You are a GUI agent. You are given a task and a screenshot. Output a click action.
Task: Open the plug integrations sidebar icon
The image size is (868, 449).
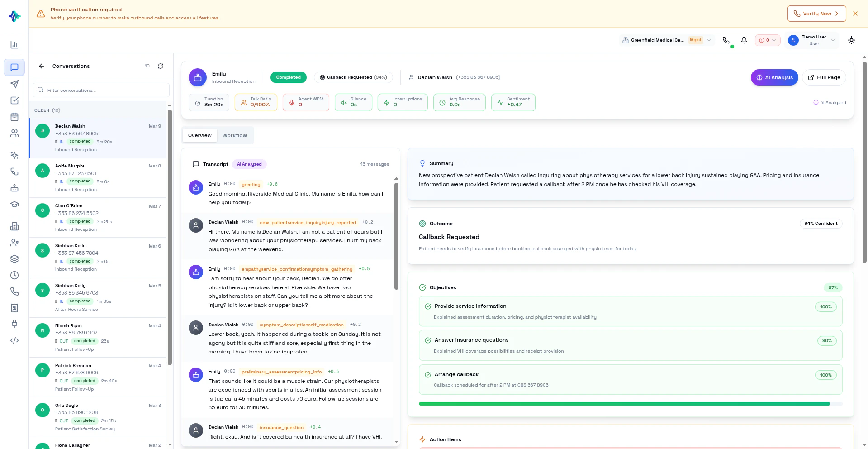(14, 324)
